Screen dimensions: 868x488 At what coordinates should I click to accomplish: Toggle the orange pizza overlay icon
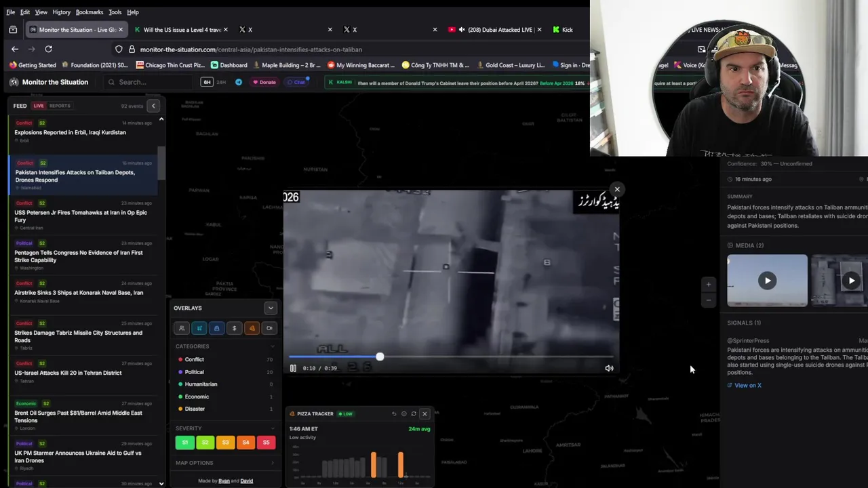point(252,328)
